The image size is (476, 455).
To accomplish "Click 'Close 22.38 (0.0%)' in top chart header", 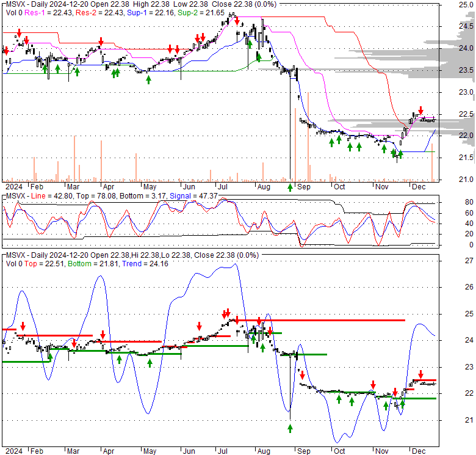I will pos(244,4).
